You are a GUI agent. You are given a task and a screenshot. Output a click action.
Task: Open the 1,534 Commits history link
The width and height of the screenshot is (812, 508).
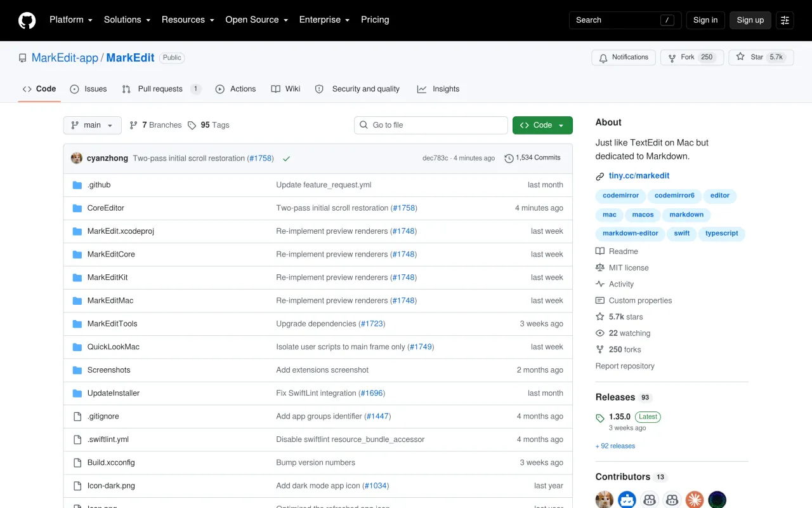[x=533, y=158]
